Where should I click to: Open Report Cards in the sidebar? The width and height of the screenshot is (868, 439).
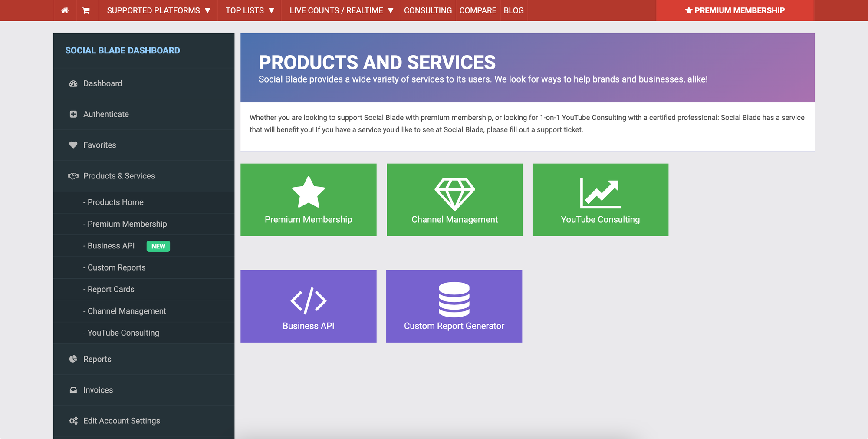144,289
